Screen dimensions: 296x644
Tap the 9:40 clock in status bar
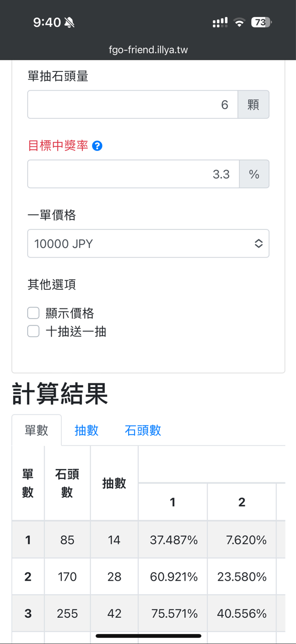[47, 22]
